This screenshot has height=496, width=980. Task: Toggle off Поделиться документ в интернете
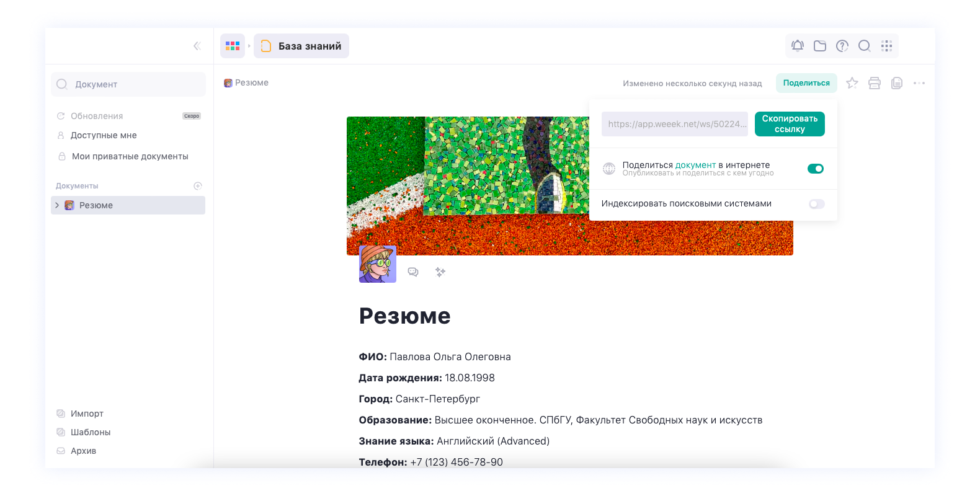tap(816, 169)
